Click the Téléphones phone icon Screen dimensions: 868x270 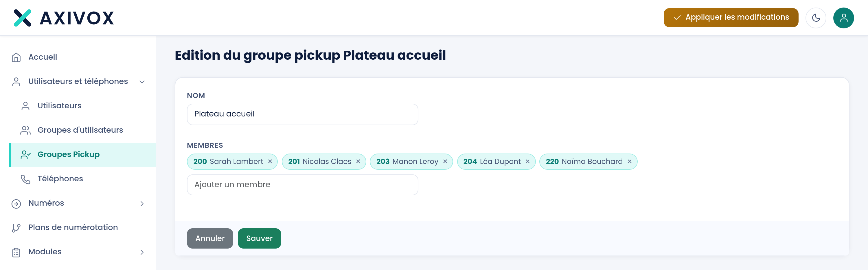click(26, 179)
